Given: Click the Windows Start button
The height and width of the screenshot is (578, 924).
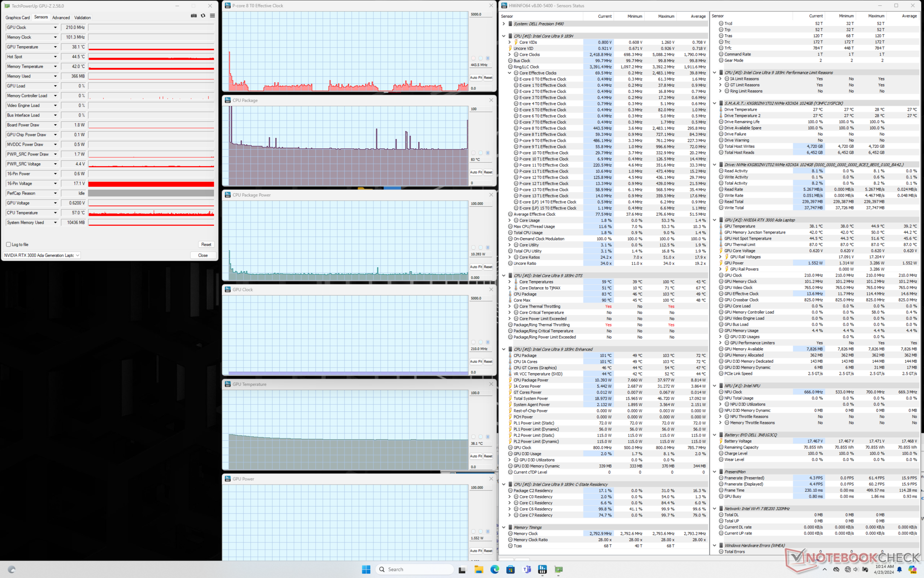Looking at the screenshot, I should (366, 569).
